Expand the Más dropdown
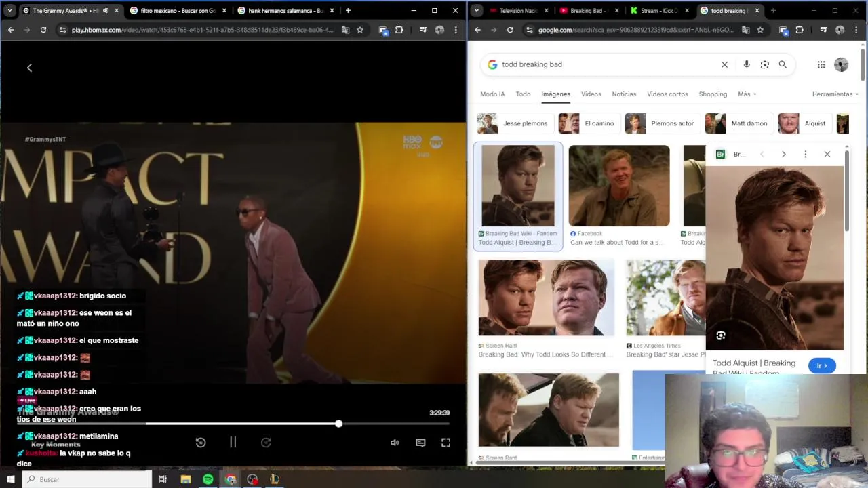 coord(747,94)
